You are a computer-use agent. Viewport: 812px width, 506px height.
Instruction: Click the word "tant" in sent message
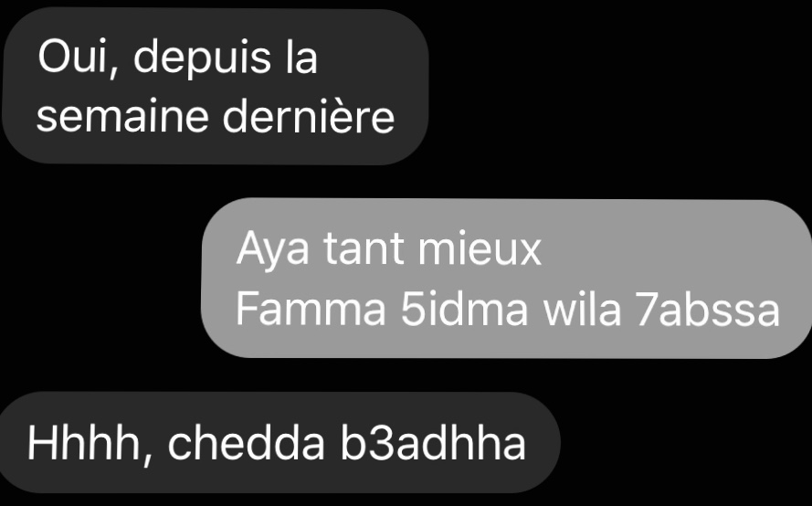pos(364,249)
